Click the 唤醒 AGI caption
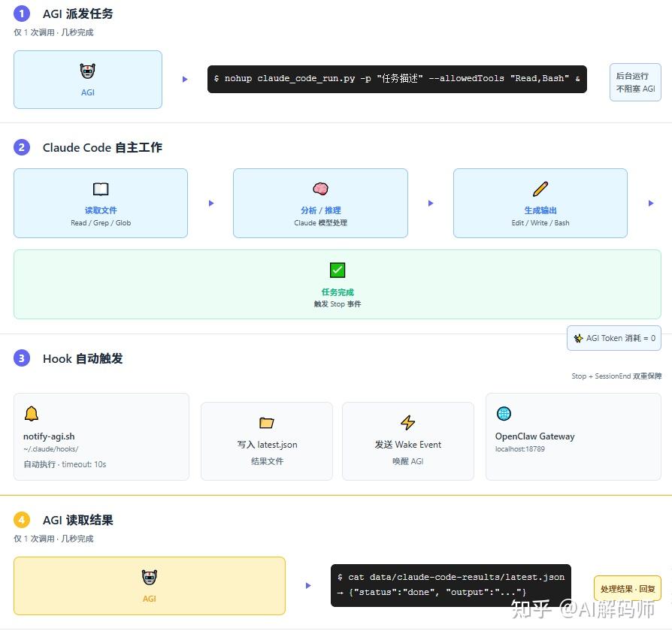The height and width of the screenshot is (637, 672). click(x=407, y=461)
